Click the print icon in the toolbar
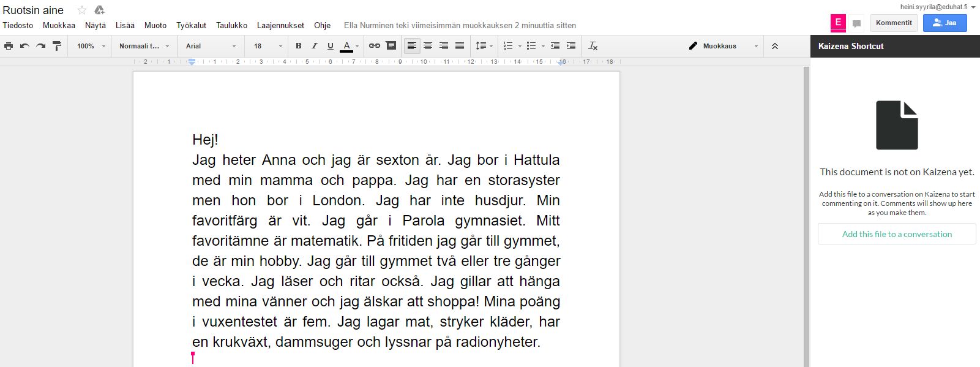 click(x=9, y=46)
